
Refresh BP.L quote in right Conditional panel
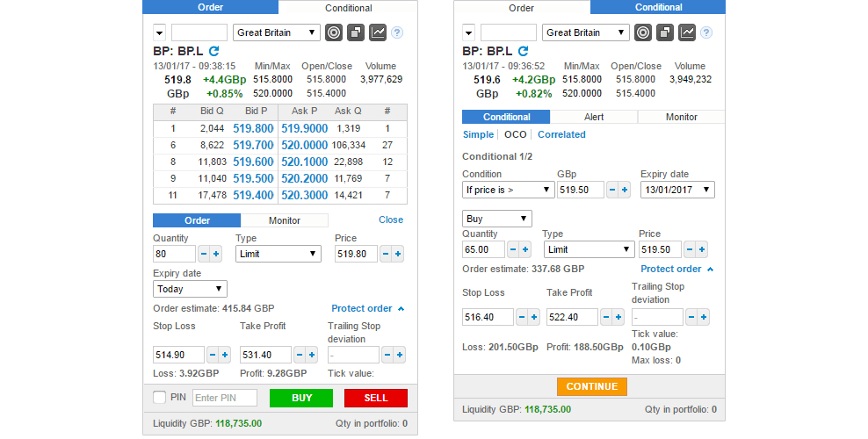[x=523, y=51]
